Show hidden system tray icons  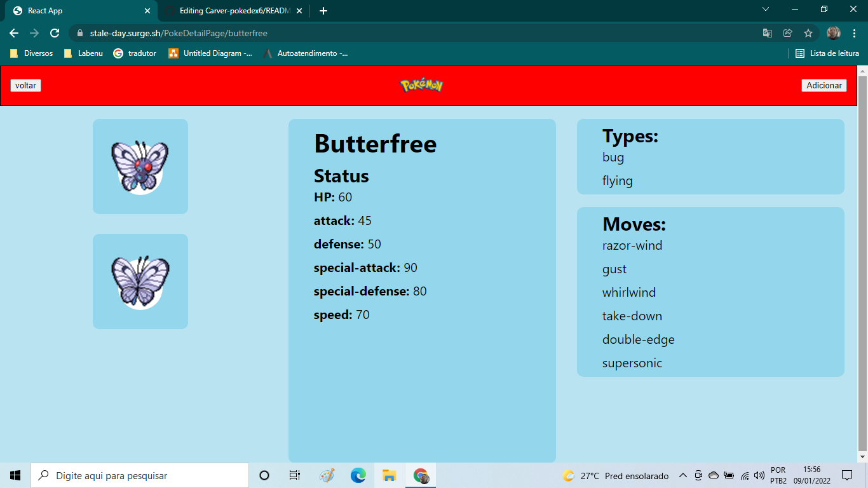point(683,475)
